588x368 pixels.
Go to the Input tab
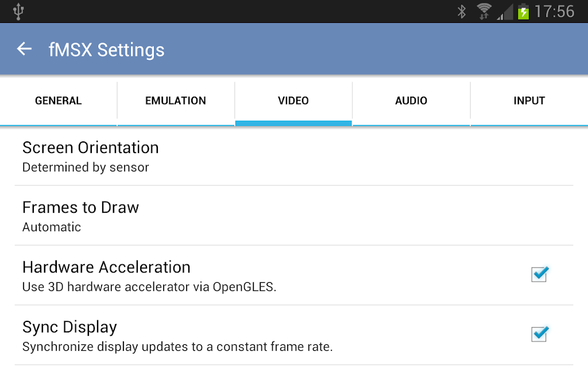click(529, 101)
